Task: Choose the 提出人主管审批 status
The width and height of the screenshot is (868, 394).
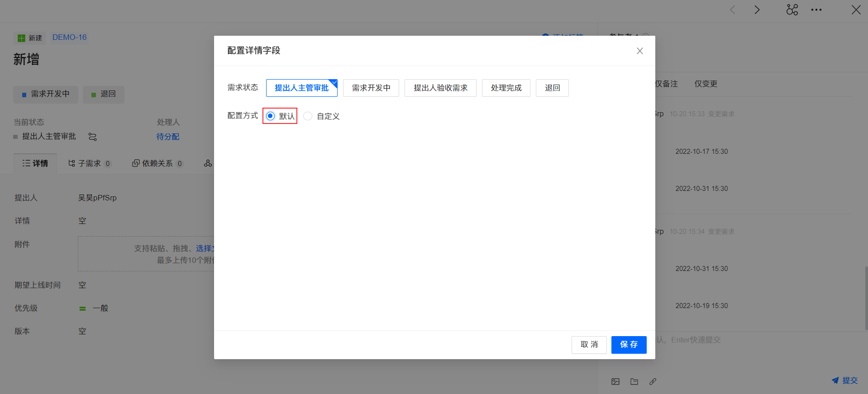Action: [x=302, y=88]
